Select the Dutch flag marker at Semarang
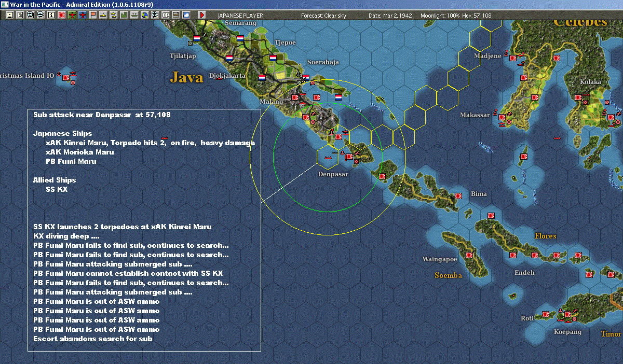This screenshot has height=364, width=623. pyautogui.click(x=240, y=38)
